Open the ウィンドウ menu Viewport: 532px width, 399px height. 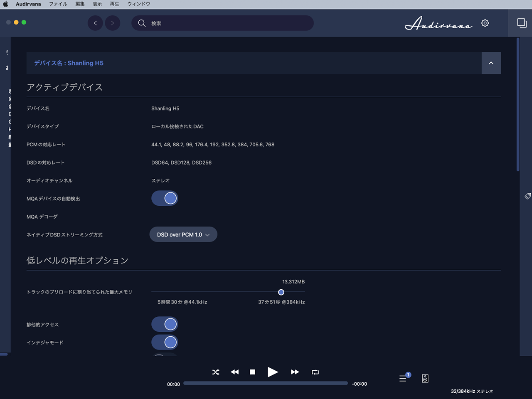coord(139,4)
